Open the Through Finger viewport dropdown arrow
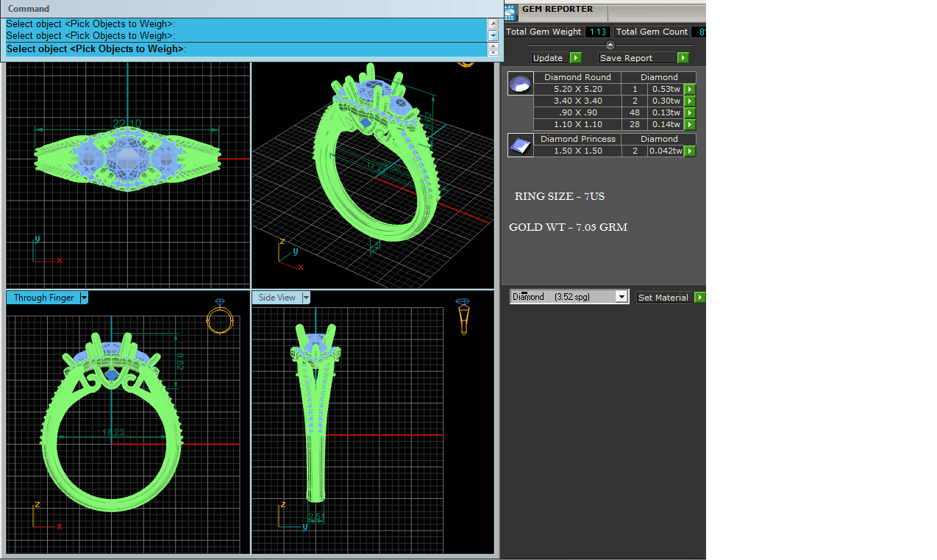937x560 pixels. click(x=85, y=298)
